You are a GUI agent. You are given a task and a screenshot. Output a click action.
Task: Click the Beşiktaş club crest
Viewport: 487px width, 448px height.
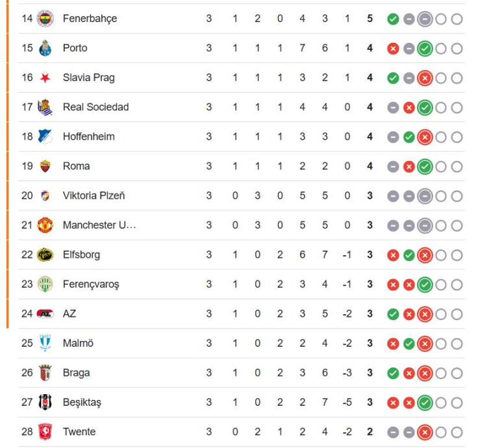pyautogui.click(x=45, y=403)
